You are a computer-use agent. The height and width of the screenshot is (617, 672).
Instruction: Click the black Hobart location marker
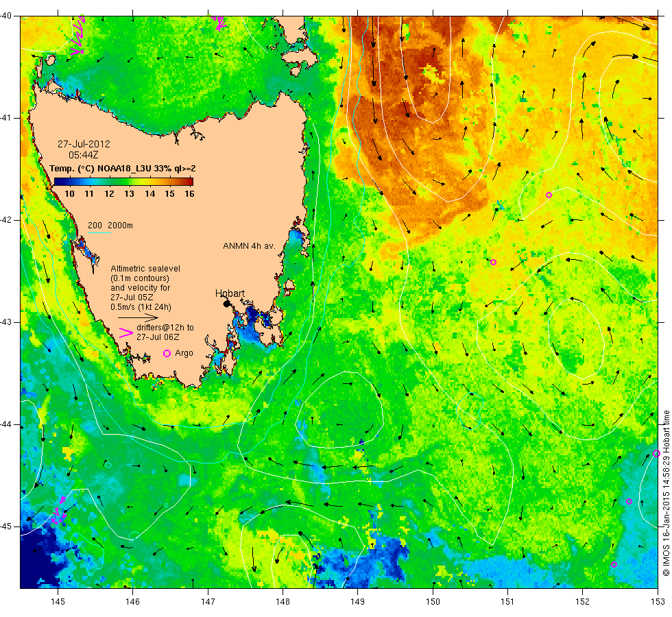[x=227, y=304]
